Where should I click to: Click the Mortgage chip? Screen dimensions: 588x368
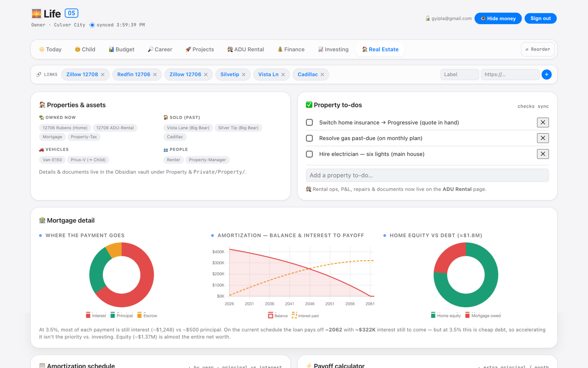[52, 137]
